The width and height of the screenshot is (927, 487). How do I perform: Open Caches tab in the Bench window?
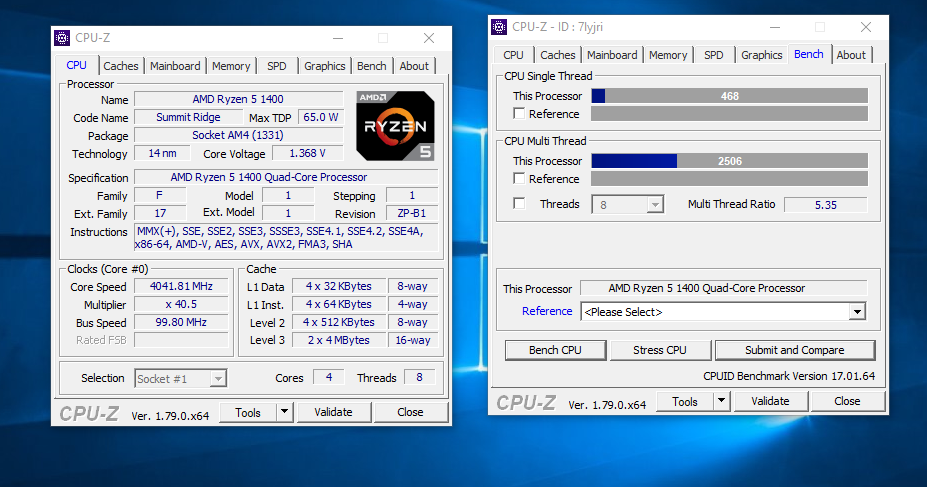tap(558, 55)
